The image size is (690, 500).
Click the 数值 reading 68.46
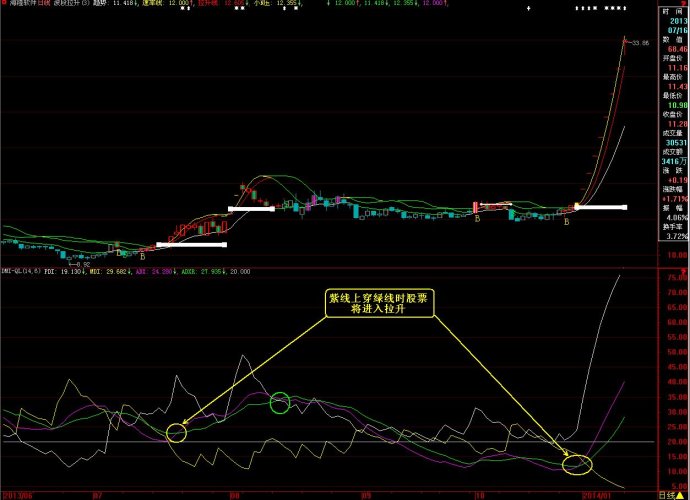pos(677,49)
